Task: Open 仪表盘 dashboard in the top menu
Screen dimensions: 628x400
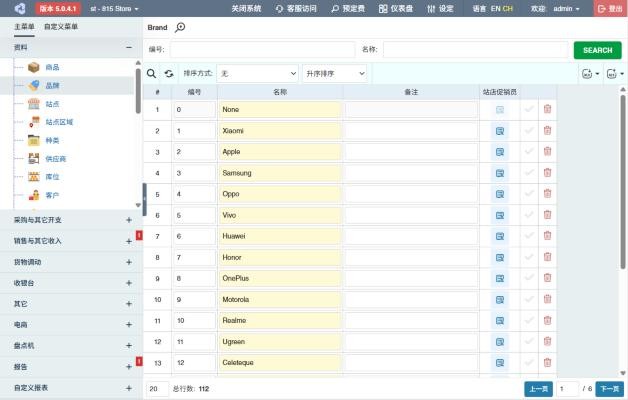Action: pyautogui.click(x=396, y=8)
